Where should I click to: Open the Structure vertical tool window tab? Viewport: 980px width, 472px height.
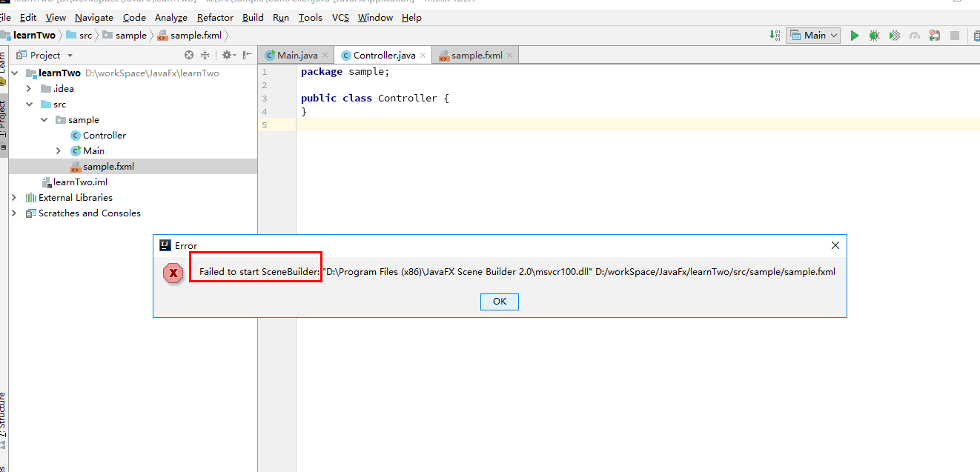(3, 419)
